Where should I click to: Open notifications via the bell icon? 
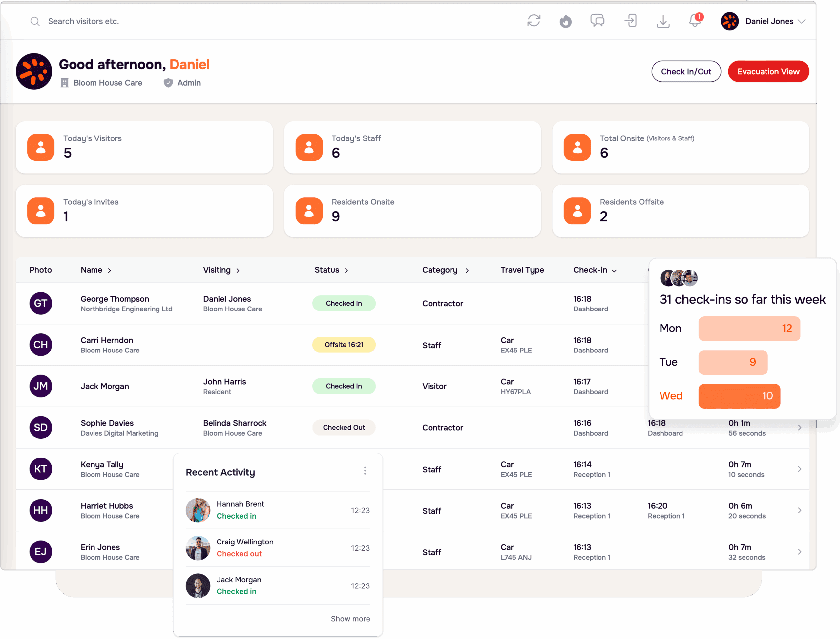click(695, 21)
